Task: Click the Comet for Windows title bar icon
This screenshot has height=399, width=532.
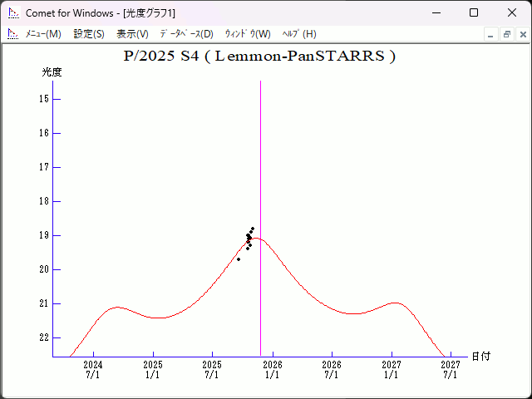Action: click(12, 12)
